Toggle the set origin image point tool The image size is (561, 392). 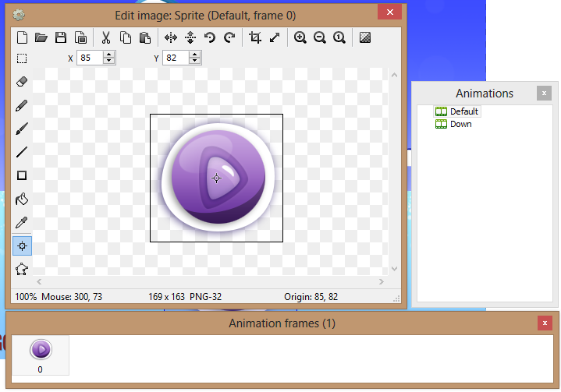tap(22, 245)
